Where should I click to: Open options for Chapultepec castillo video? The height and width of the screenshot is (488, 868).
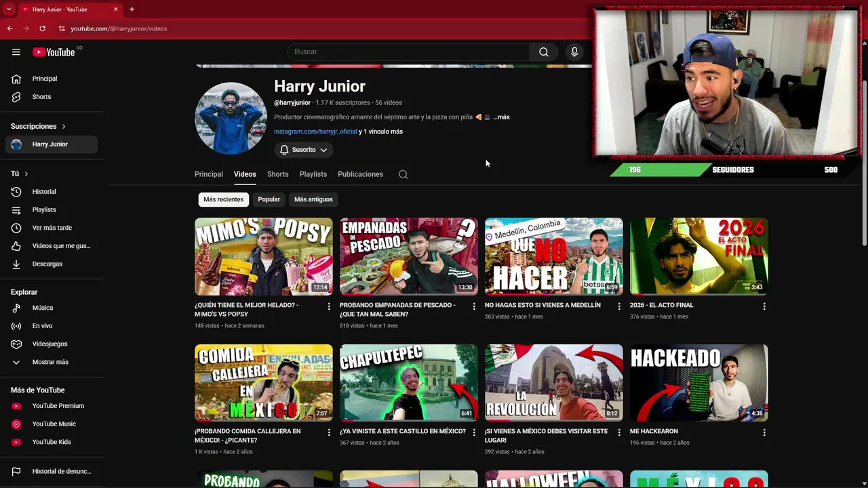point(474,432)
